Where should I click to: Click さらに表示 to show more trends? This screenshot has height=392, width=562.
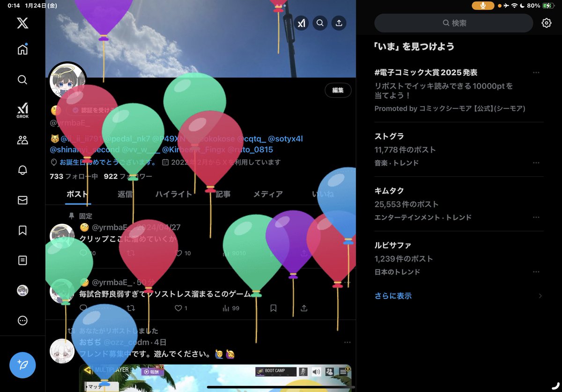[393, 296]
